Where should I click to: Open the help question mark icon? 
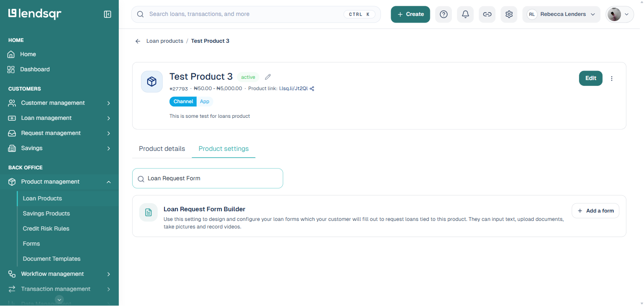tap(443, 14)
